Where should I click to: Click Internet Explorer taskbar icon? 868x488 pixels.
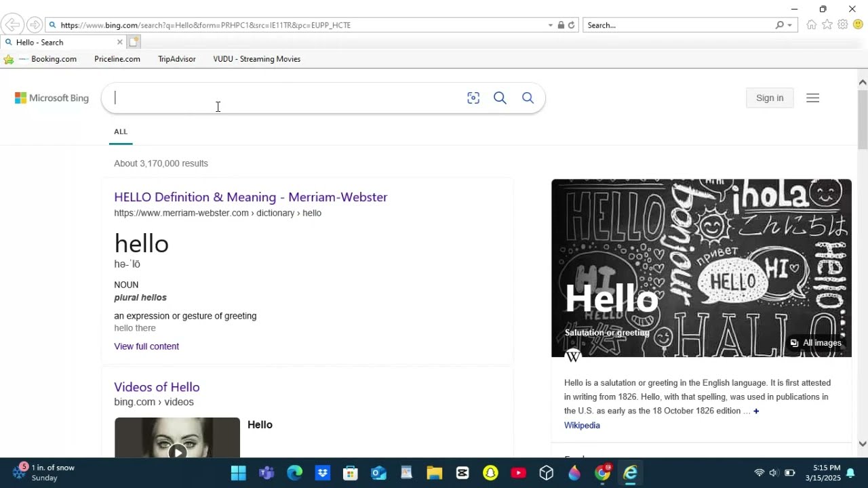click(631, 473)
